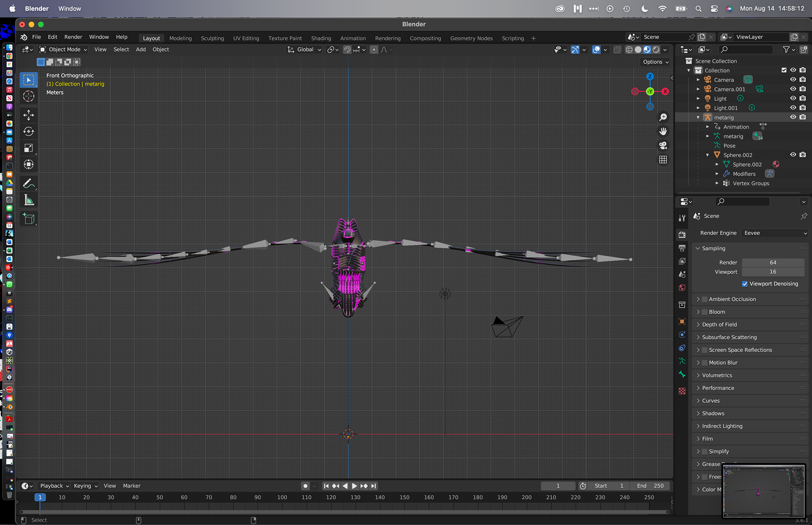Open Output properties tab icon
The height and width of the screenshot is (525, 812).
(682, 248)
